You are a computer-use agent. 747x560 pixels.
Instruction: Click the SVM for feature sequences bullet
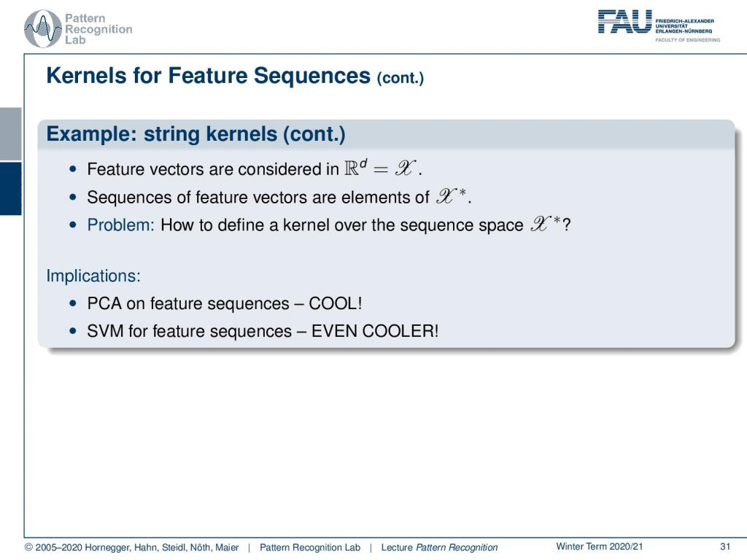pos(263,331)
